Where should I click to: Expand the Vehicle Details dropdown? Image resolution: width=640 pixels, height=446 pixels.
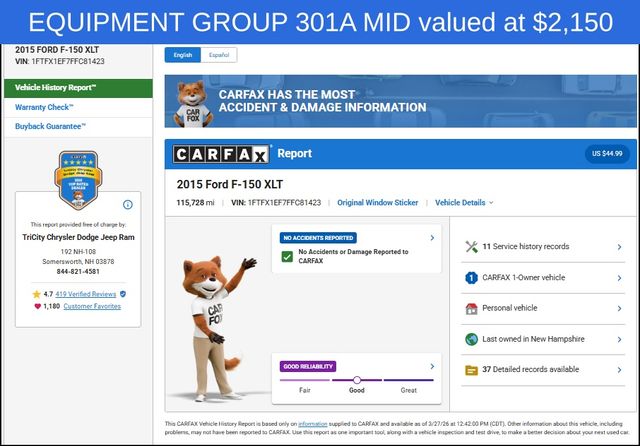[464, 202]
